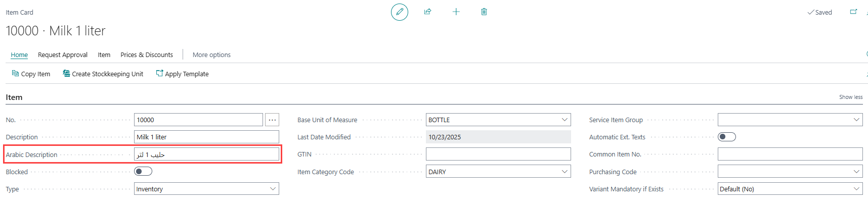Click the Copy Item icon

click(x=15, y=74)
